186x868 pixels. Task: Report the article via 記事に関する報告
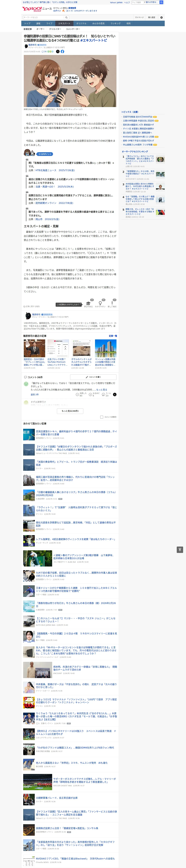32,307
